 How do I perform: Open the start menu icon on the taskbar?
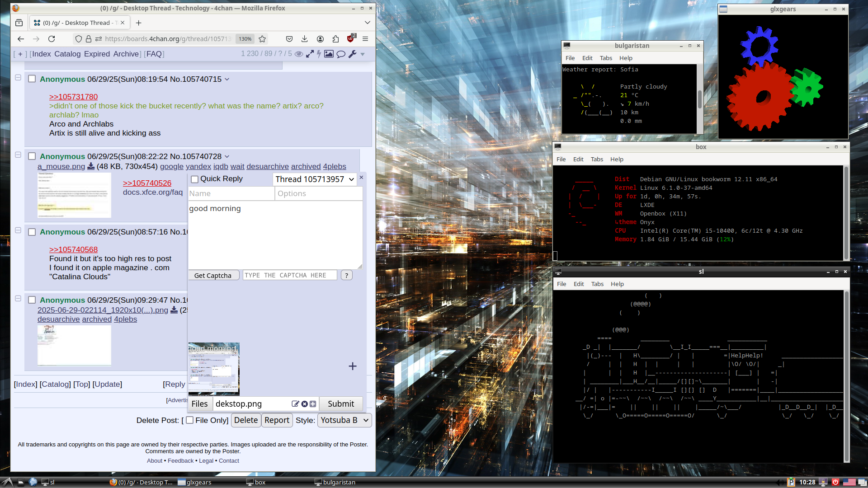8,482
